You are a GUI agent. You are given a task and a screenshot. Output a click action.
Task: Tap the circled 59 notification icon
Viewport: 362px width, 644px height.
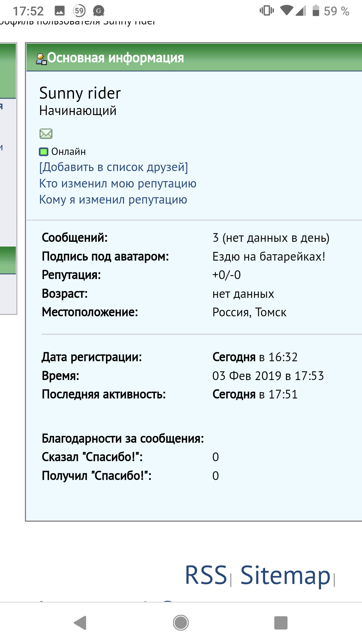pos(79,11)
